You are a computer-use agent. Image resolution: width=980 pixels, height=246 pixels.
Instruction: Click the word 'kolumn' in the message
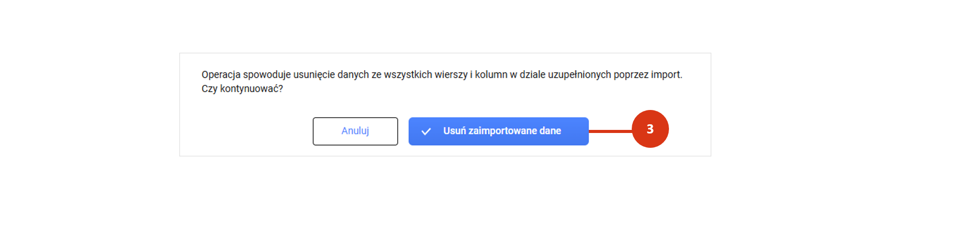[491, 75]
